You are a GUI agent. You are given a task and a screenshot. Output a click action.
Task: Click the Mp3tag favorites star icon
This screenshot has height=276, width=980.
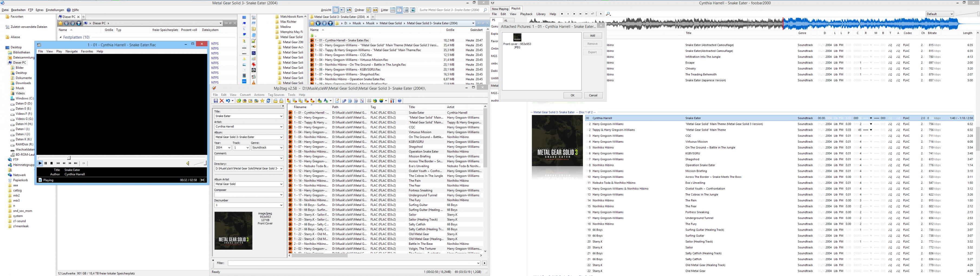click(x=262, y=101)
